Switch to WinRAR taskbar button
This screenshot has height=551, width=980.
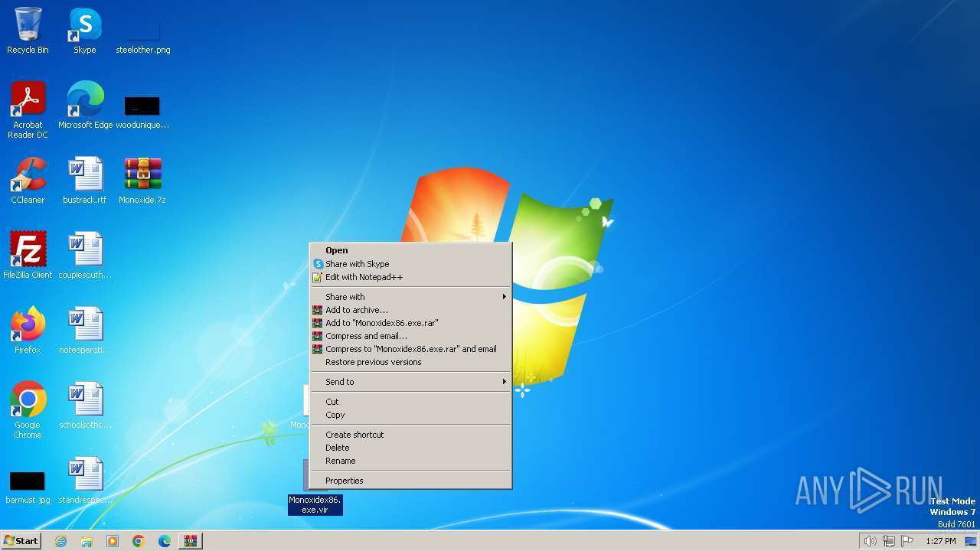(191, 541)
